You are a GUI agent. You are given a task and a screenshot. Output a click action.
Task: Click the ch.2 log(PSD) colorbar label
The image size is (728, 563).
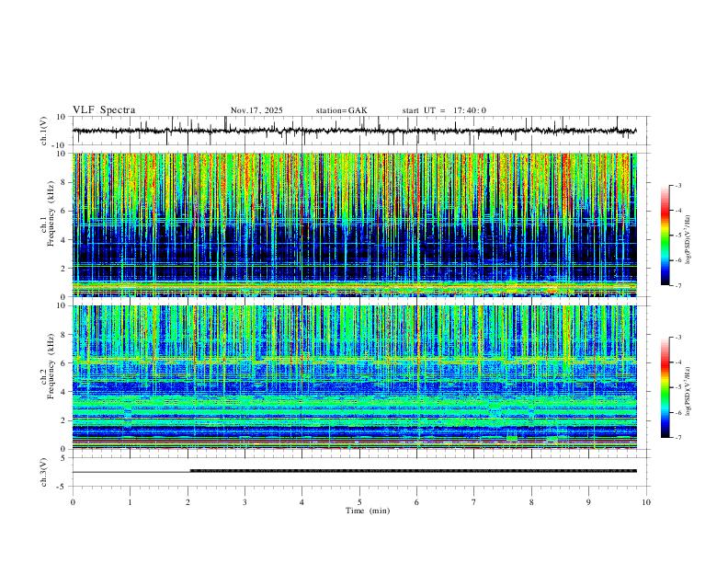688,391
